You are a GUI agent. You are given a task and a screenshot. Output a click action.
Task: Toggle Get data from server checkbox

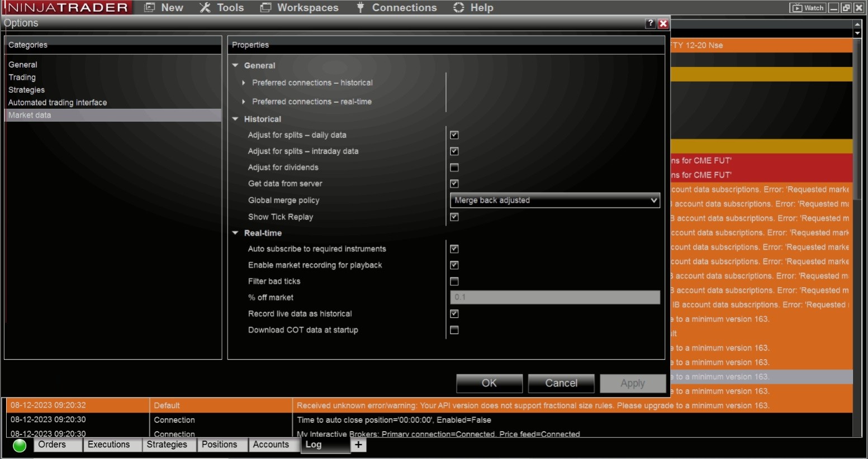tap(454, 184)
